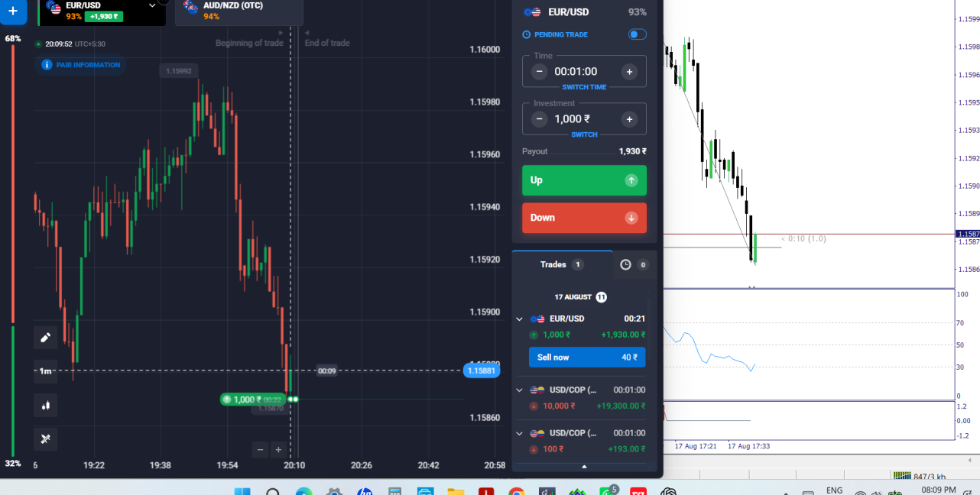This screenshot has height=495, width=980.
Task: Select the EUR/USD asset tab
Action: [x=102, y=11]
